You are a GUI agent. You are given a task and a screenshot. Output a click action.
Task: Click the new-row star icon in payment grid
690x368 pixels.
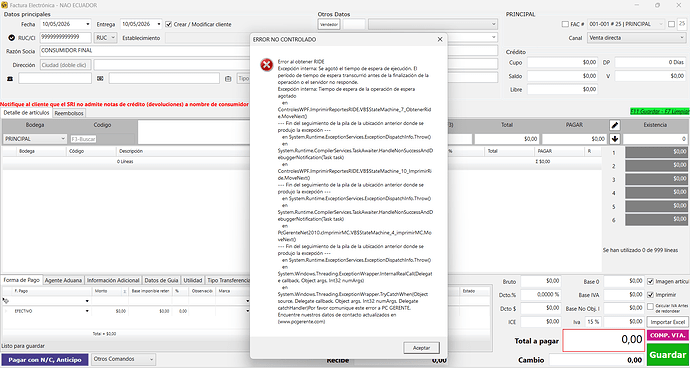click(5, 301)
